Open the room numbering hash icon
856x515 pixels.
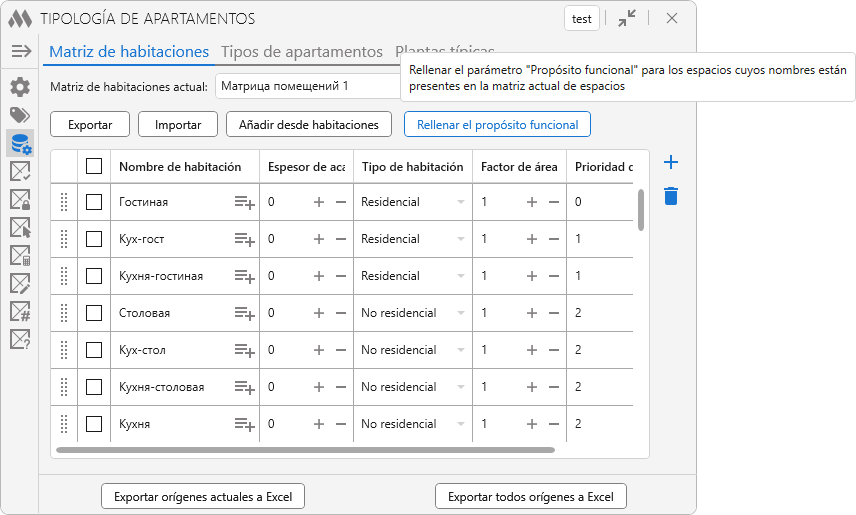point(20,311)
